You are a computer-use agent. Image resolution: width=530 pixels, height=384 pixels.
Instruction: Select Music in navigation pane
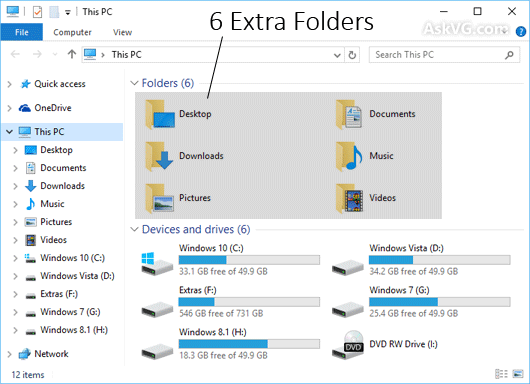[x=52, y=204]
